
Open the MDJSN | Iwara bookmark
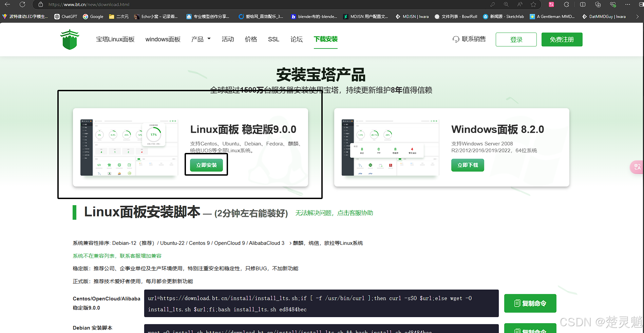(x=412, y=16)
